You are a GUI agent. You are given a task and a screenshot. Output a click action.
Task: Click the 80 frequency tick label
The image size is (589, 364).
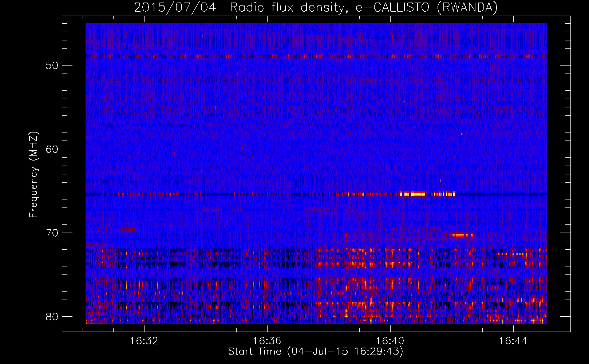click(x=52, y=317)
